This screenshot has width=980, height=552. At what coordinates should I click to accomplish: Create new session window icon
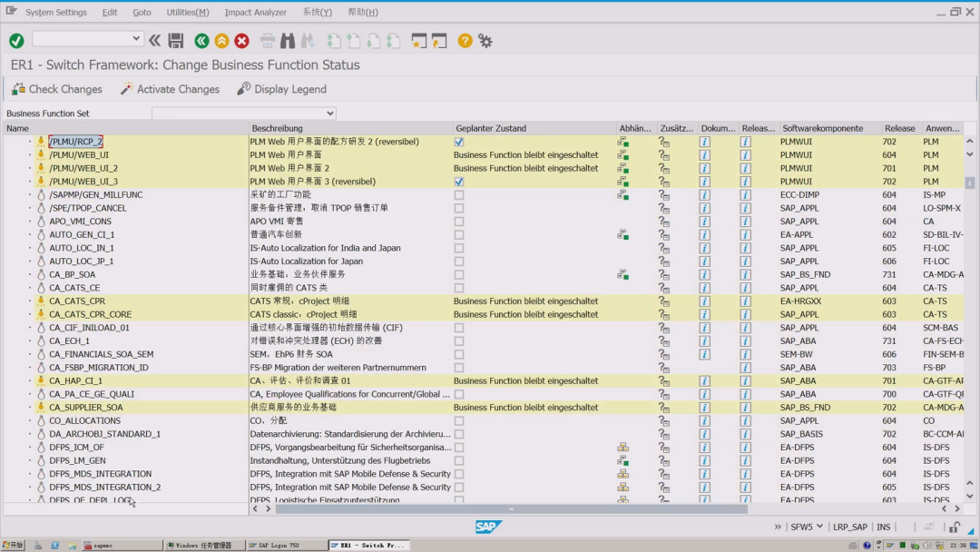[x=418, y=41]
